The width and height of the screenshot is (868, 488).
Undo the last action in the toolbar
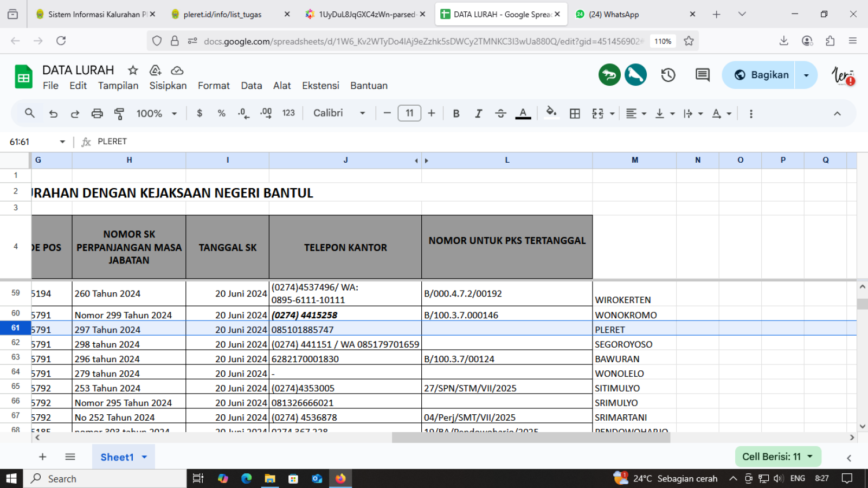pos(53,113)
